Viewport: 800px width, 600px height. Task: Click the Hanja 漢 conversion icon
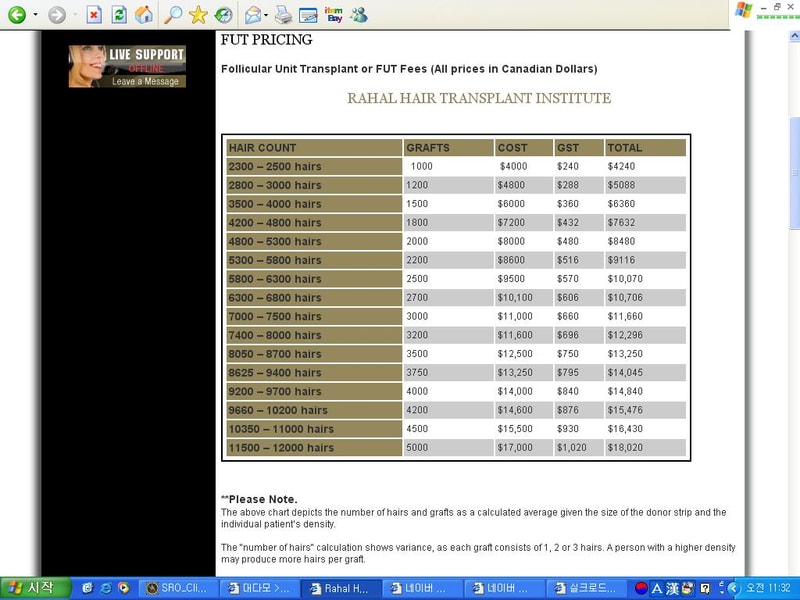pos(672,589)
